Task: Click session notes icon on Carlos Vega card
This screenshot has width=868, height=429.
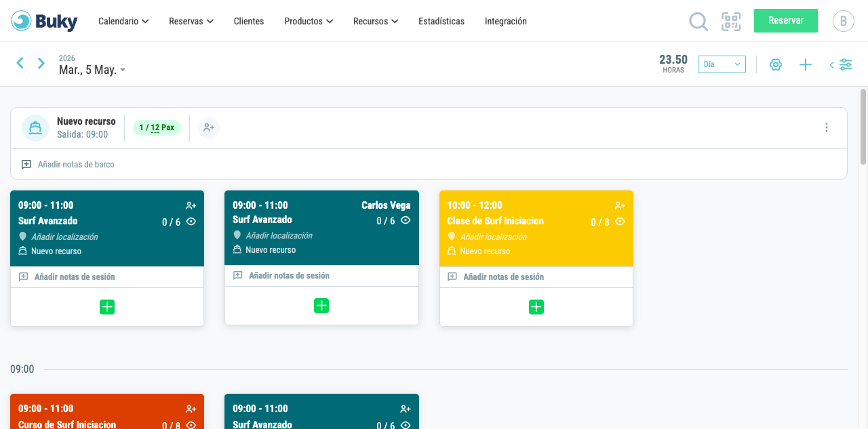Action: 238,275
